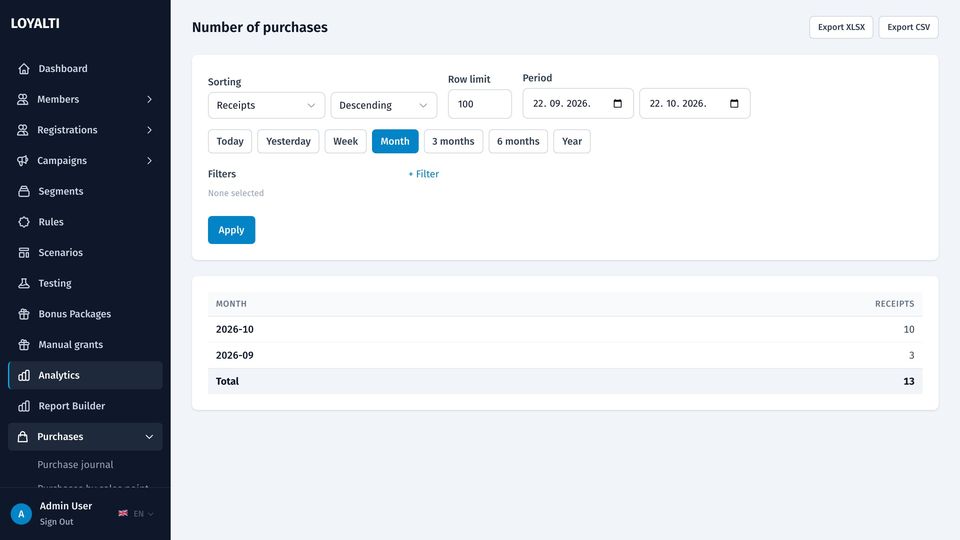This screenshot has width=960, height=540.
Task: Expand the Members submenu chevron
Action: pos(149,99)
